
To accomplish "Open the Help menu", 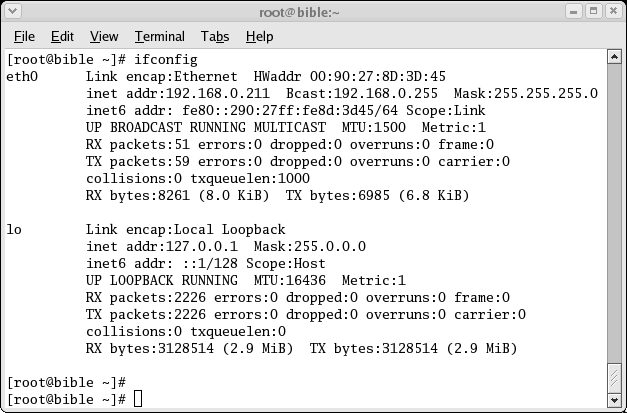I will (260, 36).
